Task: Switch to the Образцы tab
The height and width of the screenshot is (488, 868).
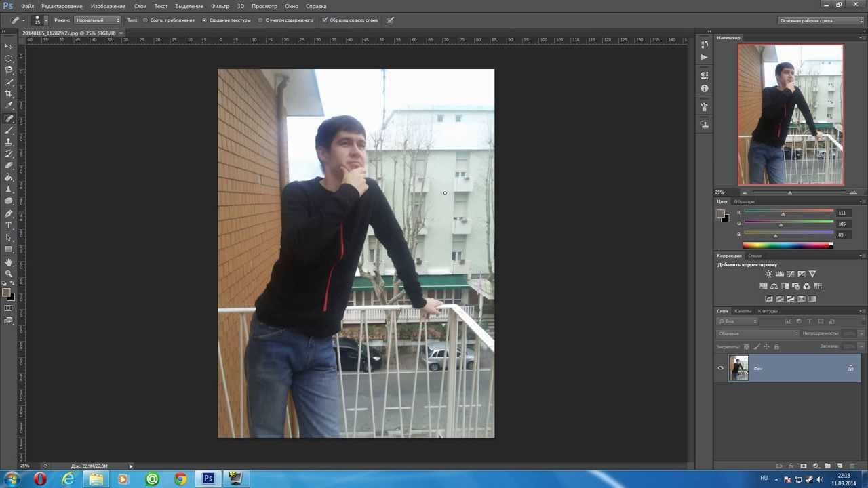Action: click(744, 201)
